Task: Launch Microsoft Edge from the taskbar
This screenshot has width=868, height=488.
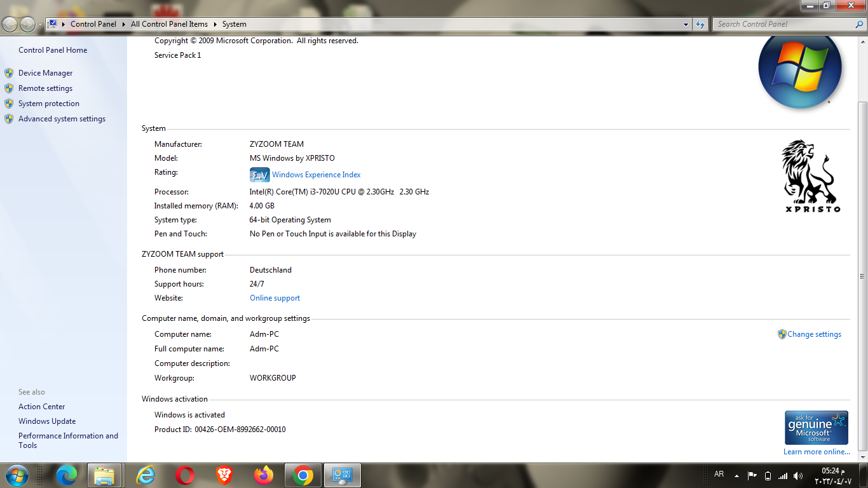Action: 66,475
